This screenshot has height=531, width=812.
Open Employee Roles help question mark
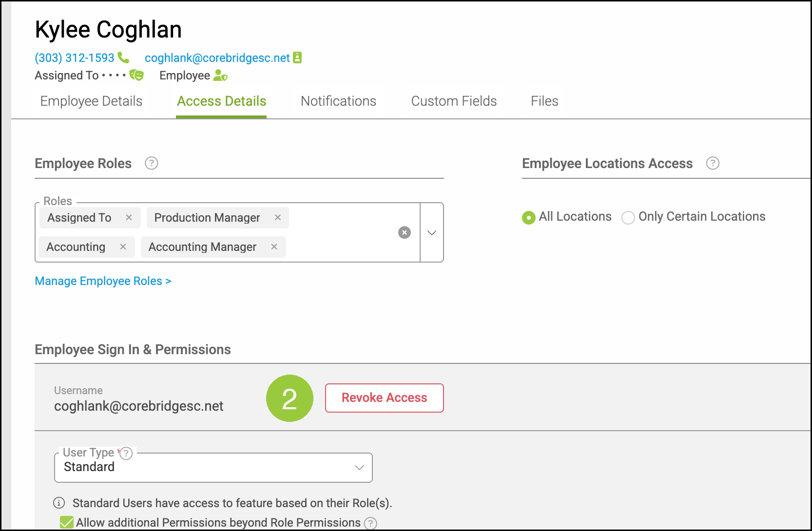[x=152, y=163]
